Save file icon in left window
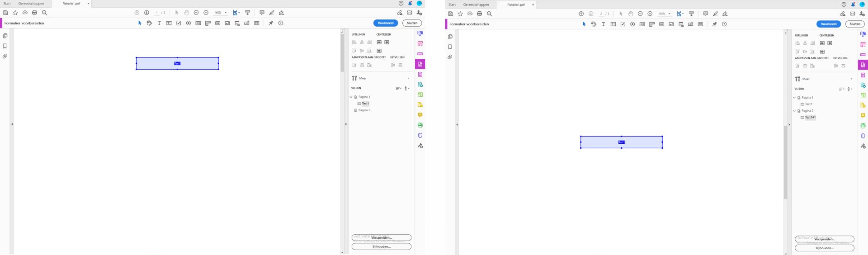This screenshot has width=868, height=255. 5,13
